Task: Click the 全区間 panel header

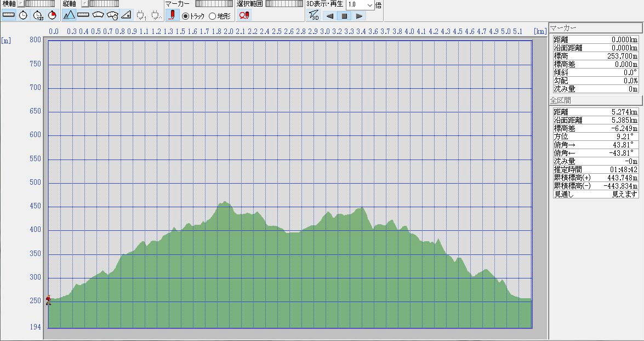Action: pos(595,100)
